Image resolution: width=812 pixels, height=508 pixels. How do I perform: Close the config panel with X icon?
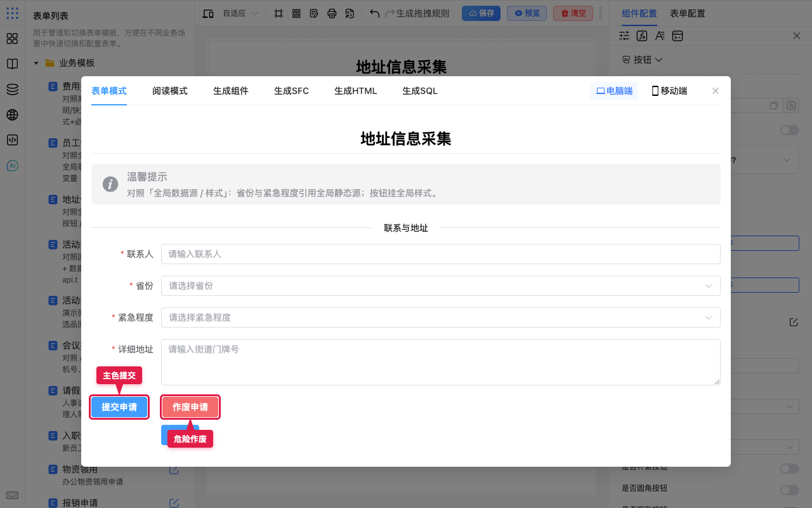(x=797, y=36)
